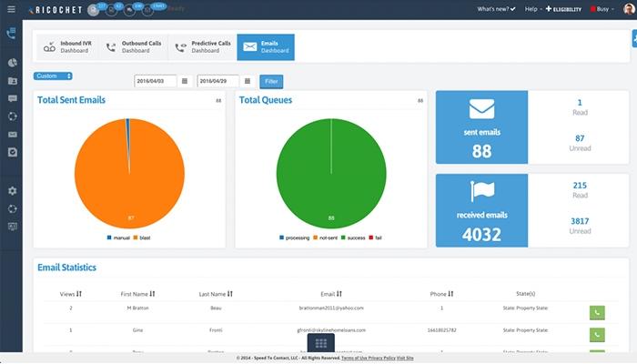Sort table by Last Name column
The height and width of the screenshot is (364, 637).
pos(216,294)
